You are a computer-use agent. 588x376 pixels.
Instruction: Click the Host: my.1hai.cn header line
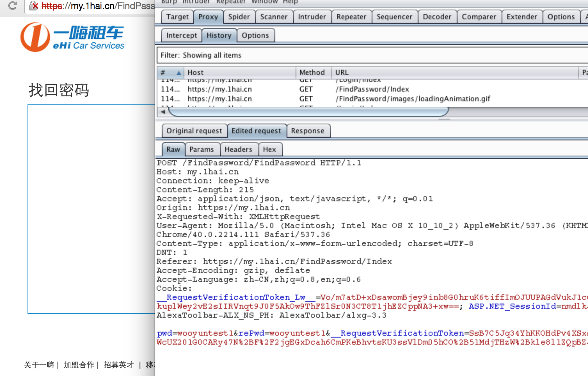pos(197,172)
